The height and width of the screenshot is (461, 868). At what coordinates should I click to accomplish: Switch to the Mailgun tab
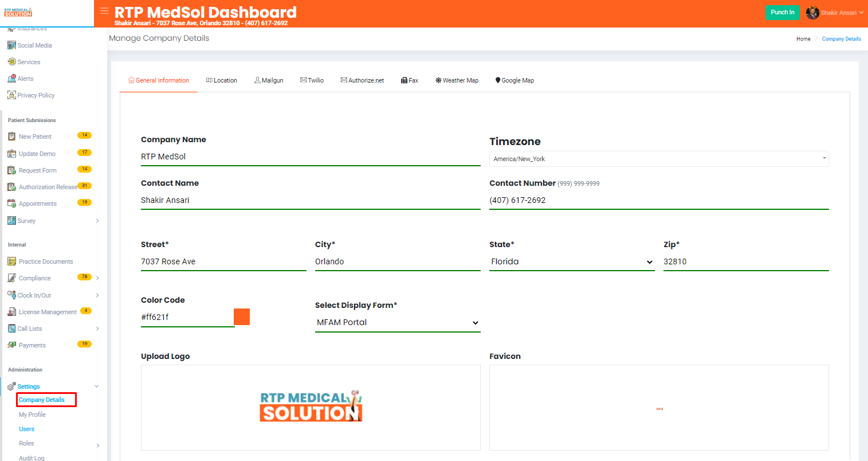[269, 80]
